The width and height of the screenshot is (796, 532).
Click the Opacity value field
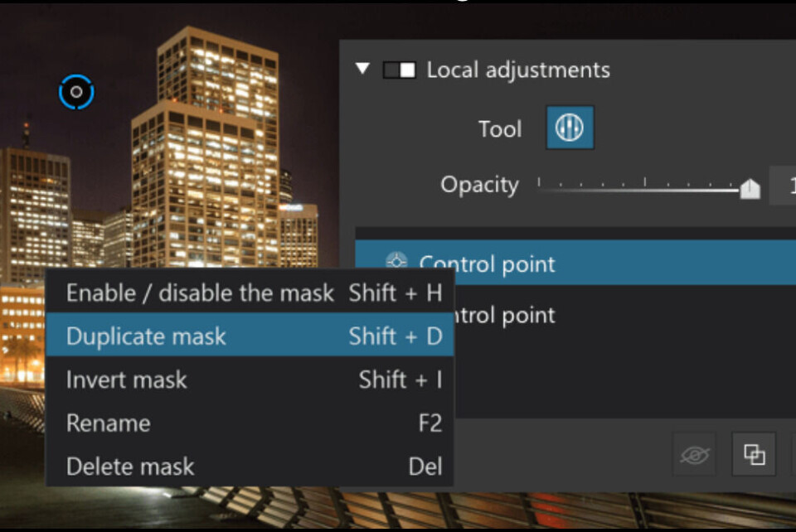(784, 186)
